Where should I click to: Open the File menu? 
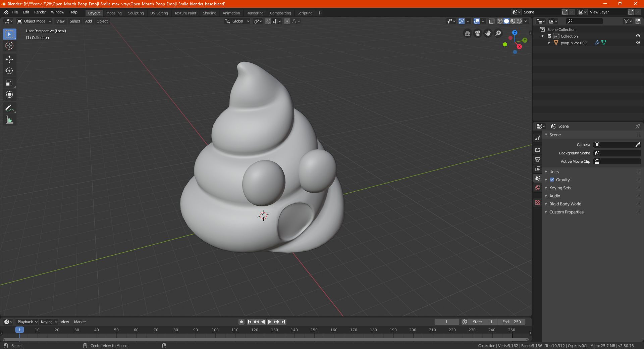click(x=15, y=12)
